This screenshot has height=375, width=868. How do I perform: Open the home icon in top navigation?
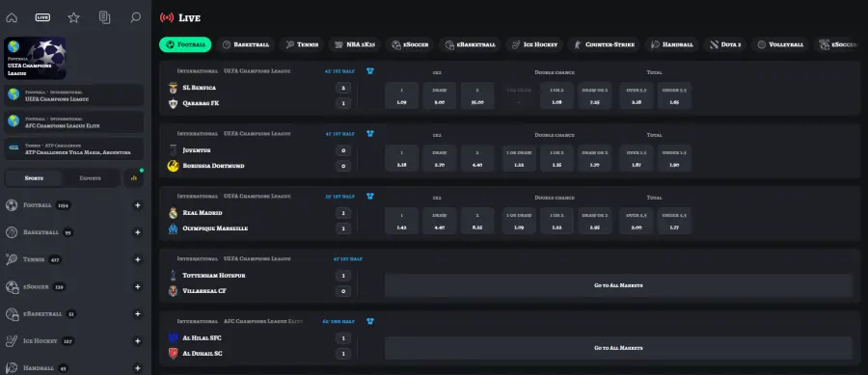[12, 17]
